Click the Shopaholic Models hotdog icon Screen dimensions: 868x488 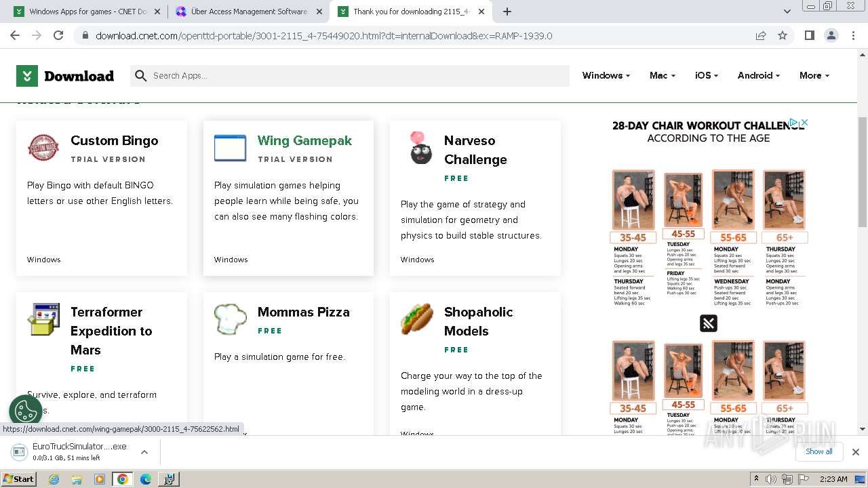coord(417,319)
